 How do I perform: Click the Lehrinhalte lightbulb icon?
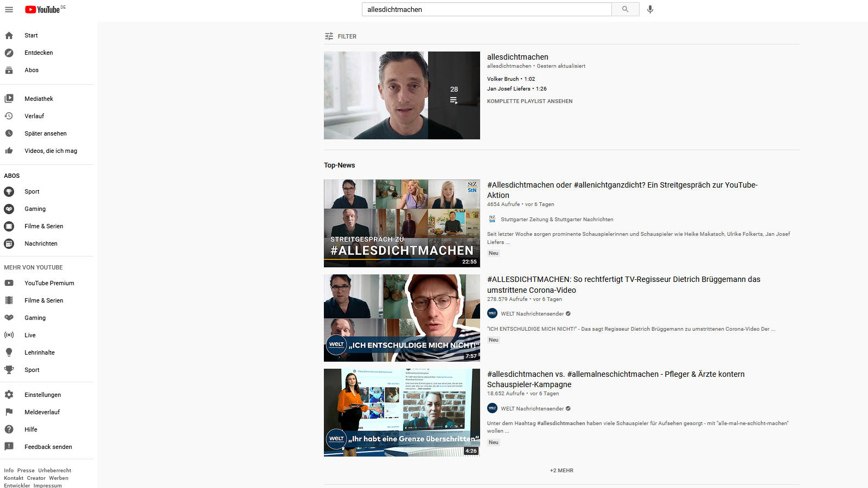9,352
